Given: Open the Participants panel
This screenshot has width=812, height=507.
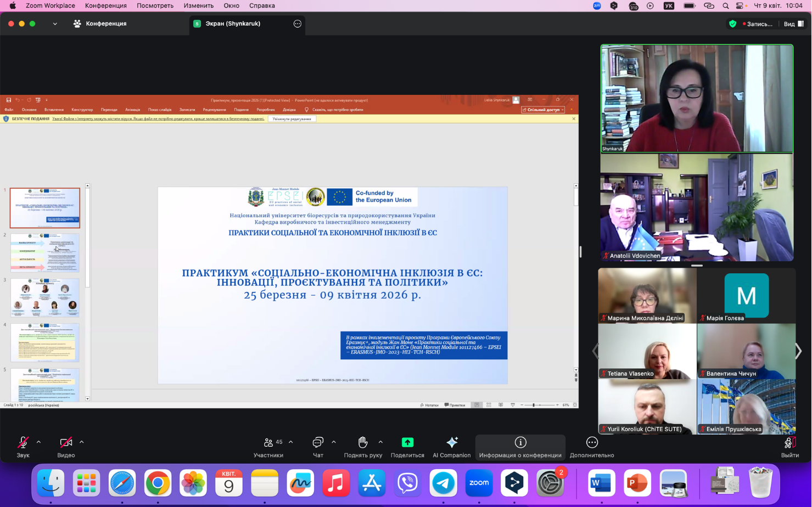Looking at the screenshot, I should coord(268,447).
